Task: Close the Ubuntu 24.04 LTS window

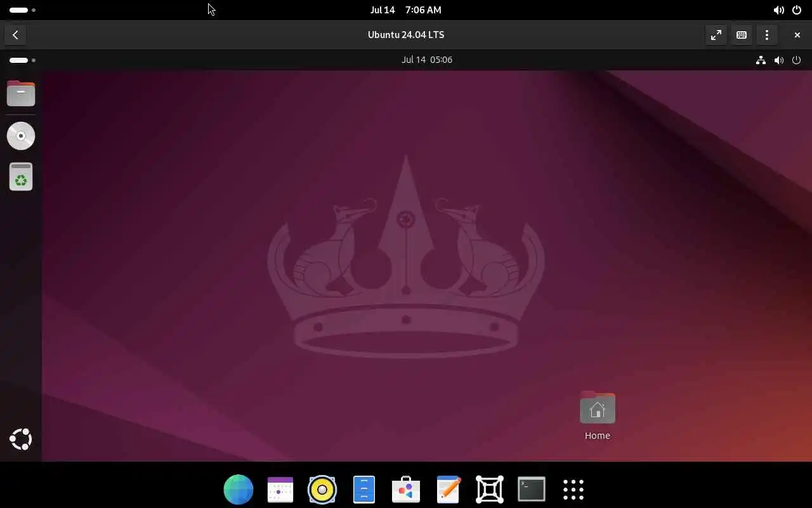Action: coord(797,35)
